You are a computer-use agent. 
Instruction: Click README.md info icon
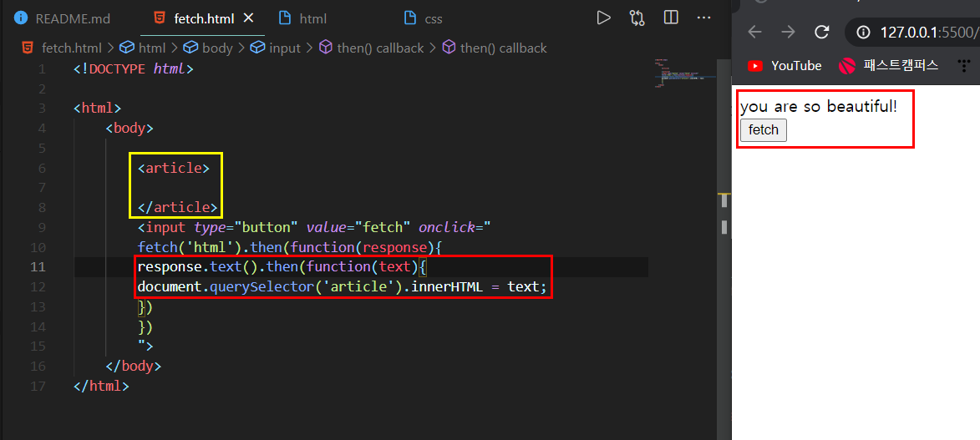point(21,18)
